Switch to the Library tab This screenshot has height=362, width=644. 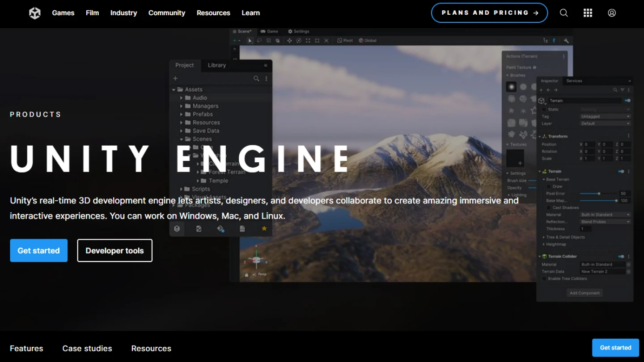217,65
